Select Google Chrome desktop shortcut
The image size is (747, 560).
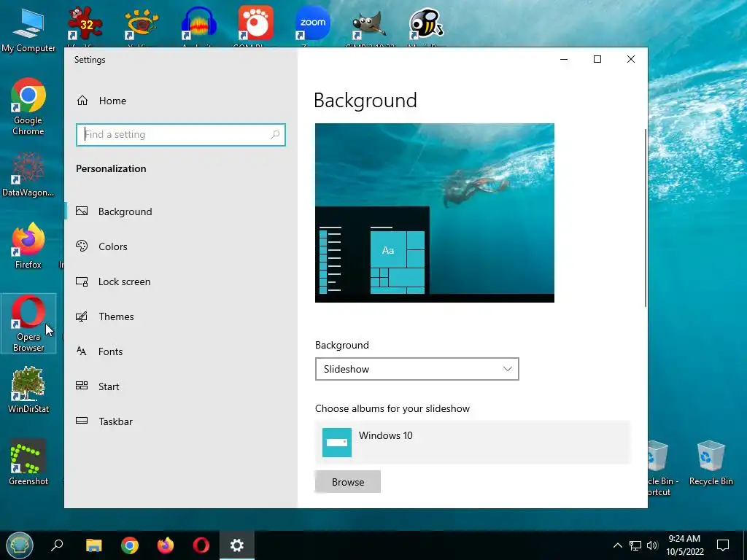(x=28, y=106)
